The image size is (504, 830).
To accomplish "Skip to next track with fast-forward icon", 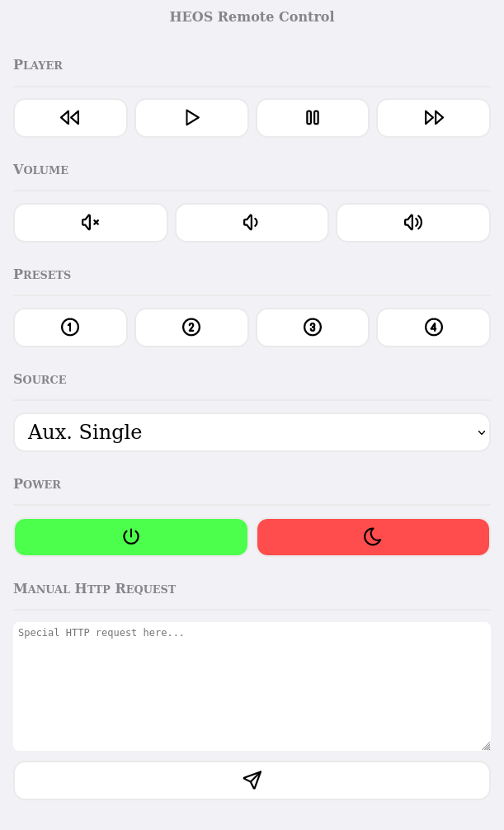I will pyautogui.click(x=433, y=117).
